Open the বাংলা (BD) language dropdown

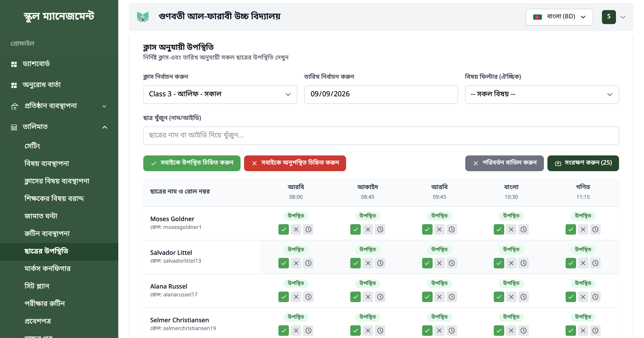559,17
